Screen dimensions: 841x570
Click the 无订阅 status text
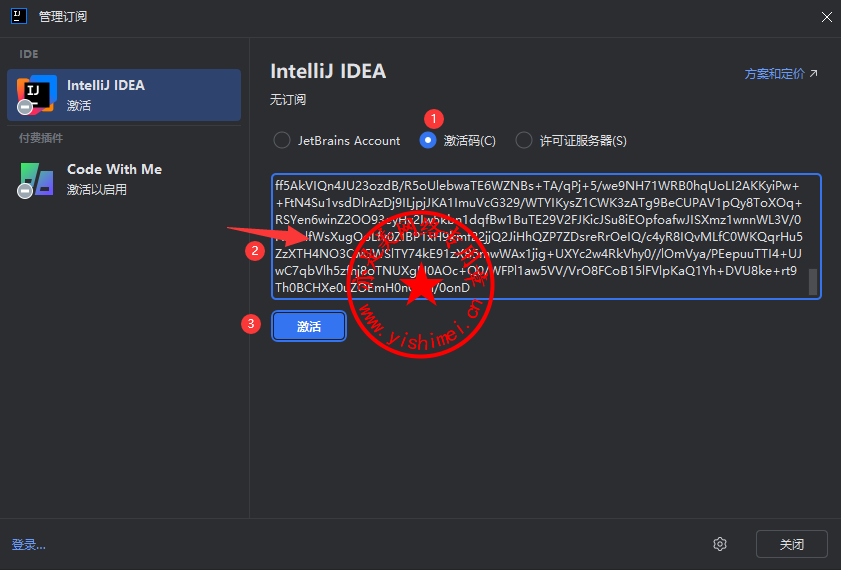288,100
